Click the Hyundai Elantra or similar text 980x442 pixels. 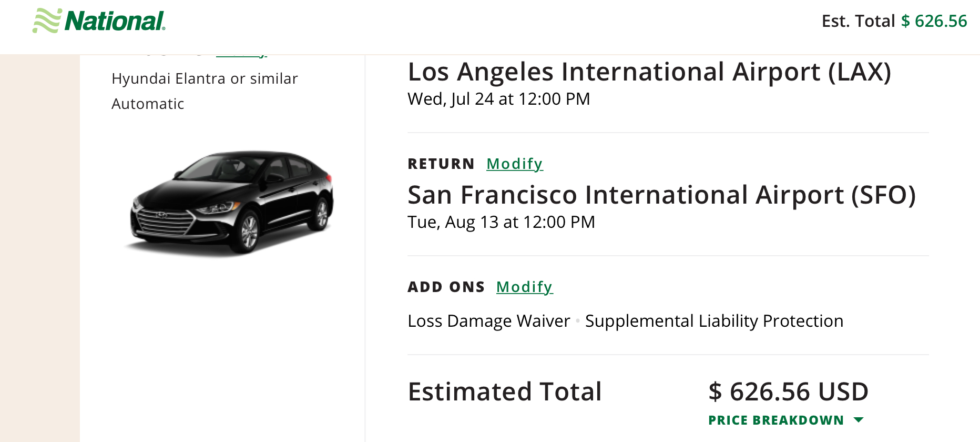[x=205, y=78]
